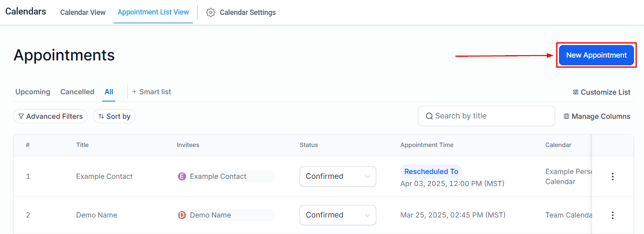Click the magnifier icon in the search box

pyautogui.click(x=429, y=116)
